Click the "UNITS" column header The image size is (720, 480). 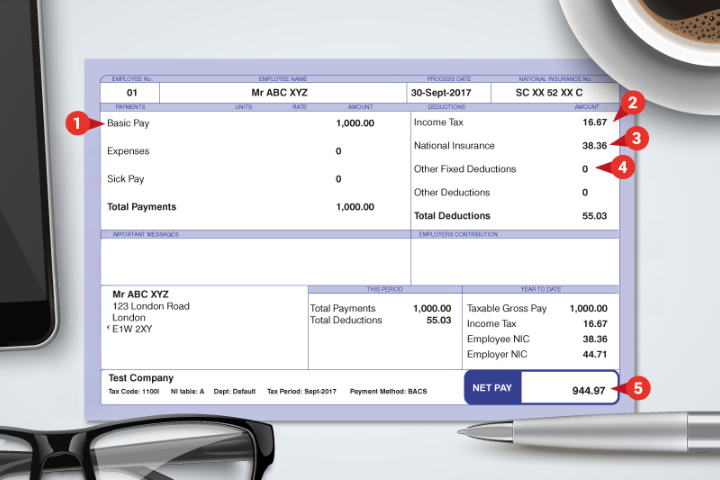point(243,107)
